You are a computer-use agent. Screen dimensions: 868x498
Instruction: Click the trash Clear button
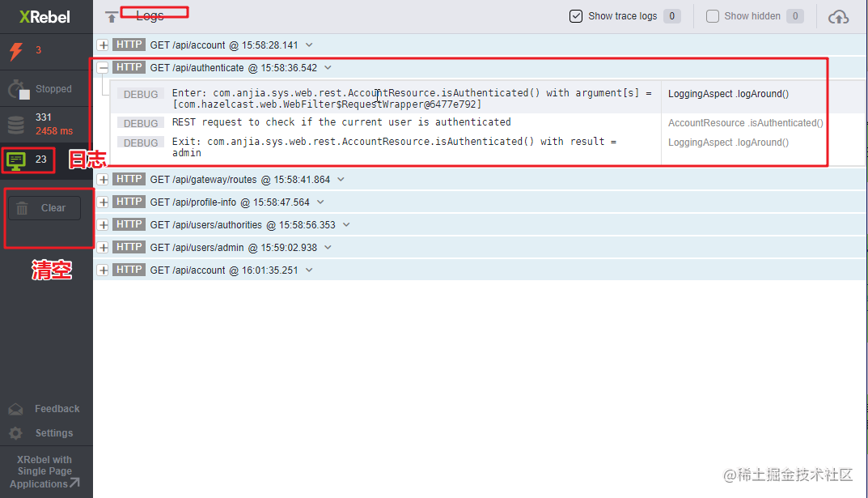click(x=44, y=208)
